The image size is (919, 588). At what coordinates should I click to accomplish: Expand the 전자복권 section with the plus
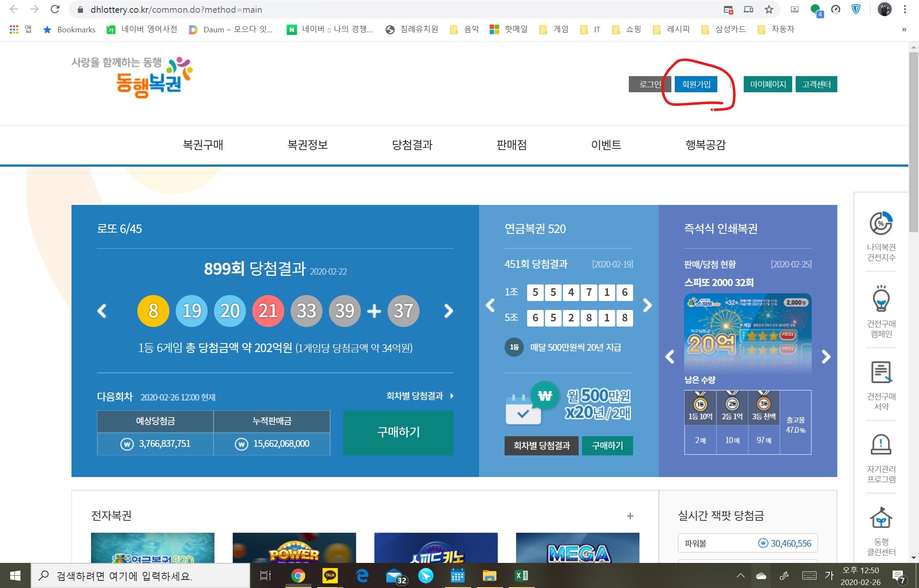coord(630,516)
